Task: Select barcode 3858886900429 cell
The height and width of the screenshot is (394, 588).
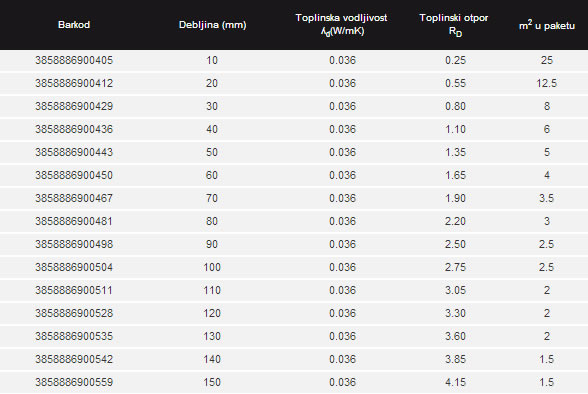Action: (74, 106)
